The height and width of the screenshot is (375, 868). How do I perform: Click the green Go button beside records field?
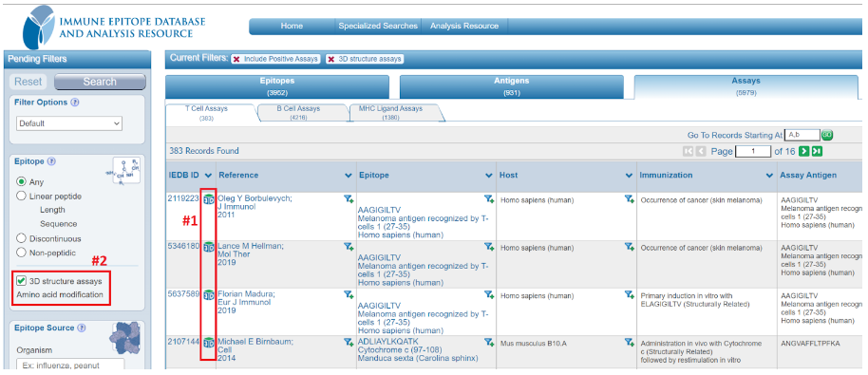coord(827,135)
